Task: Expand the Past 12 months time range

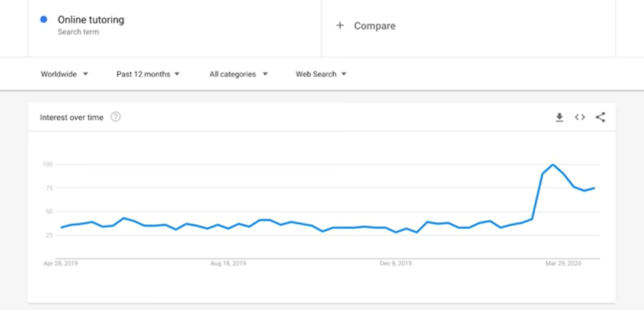Action: 148,74
